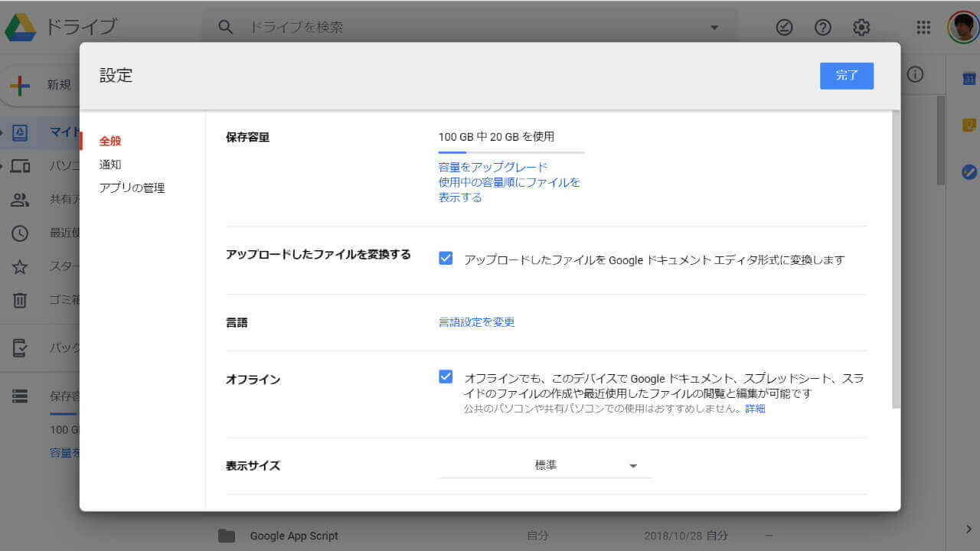Click the help question mark icon
This screenshot has width=980, height=551.
pos(823,28)
